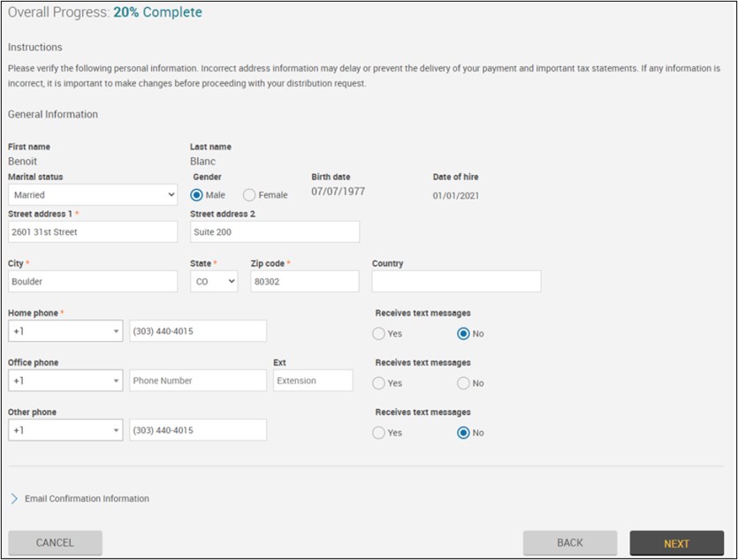Click the empty Country field
The image size is (738, 560).
[456, 282]
